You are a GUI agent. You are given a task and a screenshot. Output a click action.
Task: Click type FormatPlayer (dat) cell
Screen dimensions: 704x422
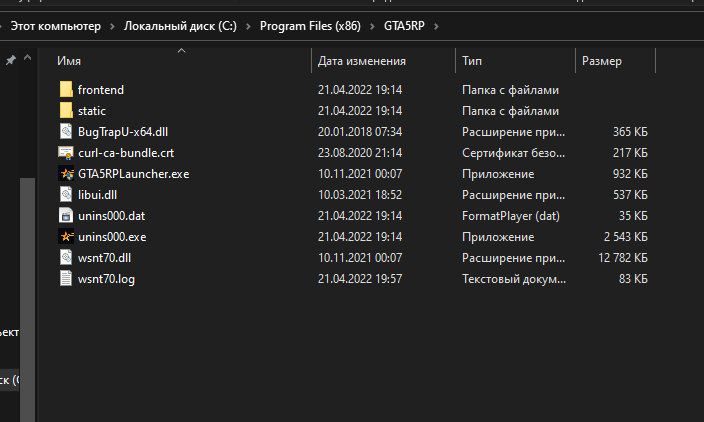(511, 216)
